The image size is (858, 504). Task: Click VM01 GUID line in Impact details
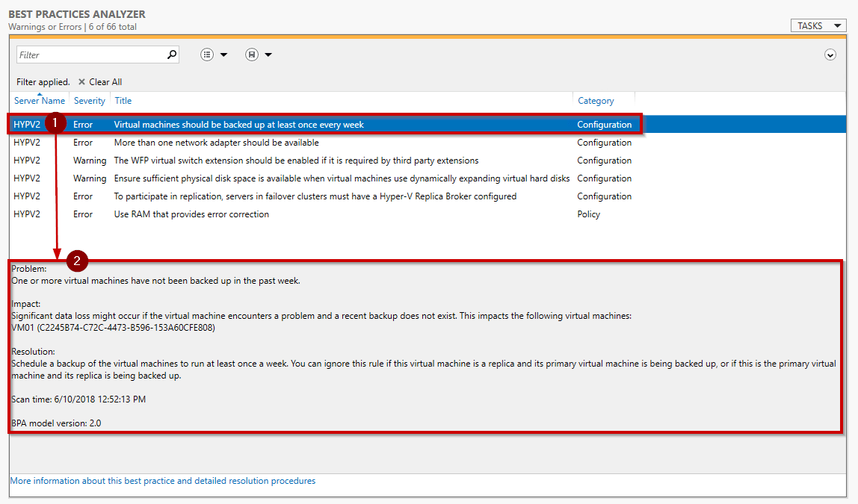[x=113, y=328]
